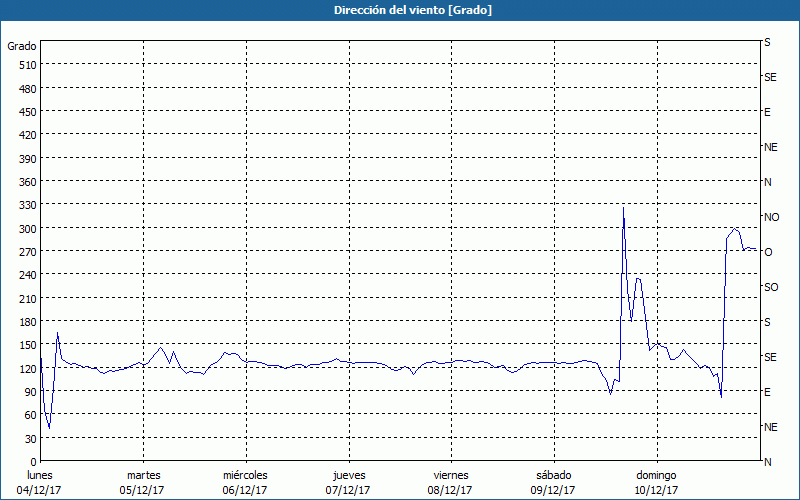Screen dimensions: 800x500
Task: Click the 90 degree axis label
Action: [29, 392]
